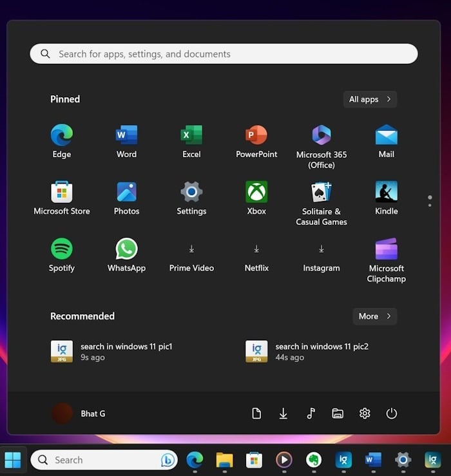Viewport: 451px width, 476px height.
Task: Launch the Xbox app
Action: point(256,198)
